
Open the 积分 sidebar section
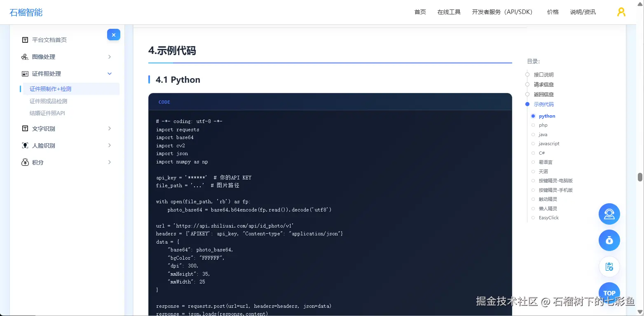[x=38, y=163]
